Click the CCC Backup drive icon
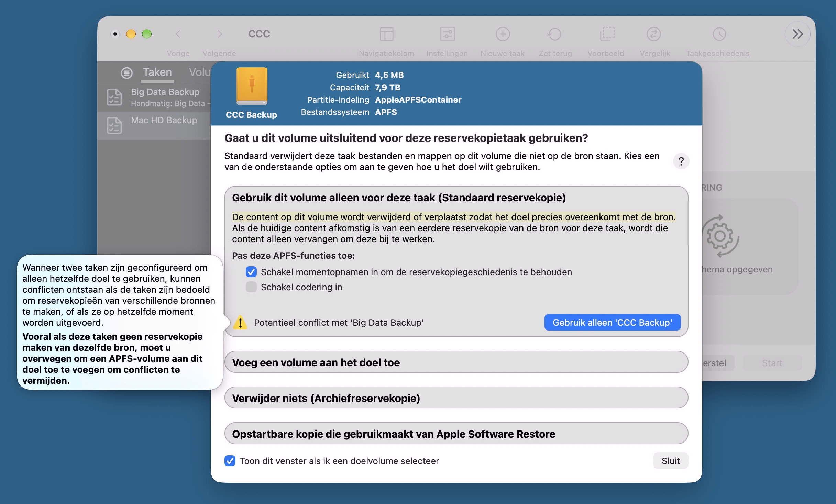The height and width of the screenshot is (504, 836). click(252, 86)
